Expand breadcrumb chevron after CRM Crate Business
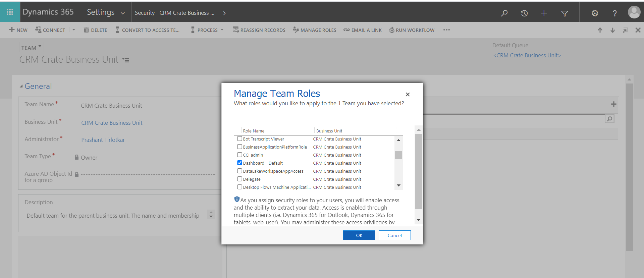Screen dimensions: 644x278 224,13
